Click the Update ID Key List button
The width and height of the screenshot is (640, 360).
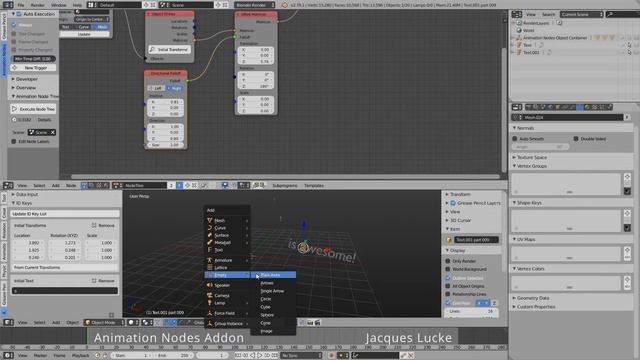[x=65, y=213]
